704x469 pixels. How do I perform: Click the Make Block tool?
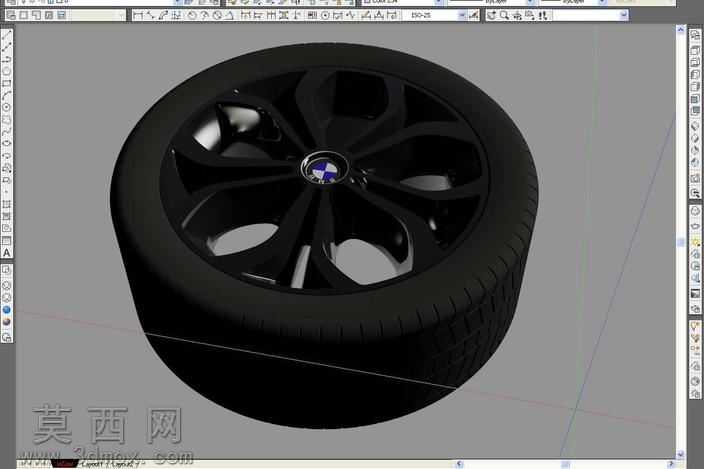(7, 180)
